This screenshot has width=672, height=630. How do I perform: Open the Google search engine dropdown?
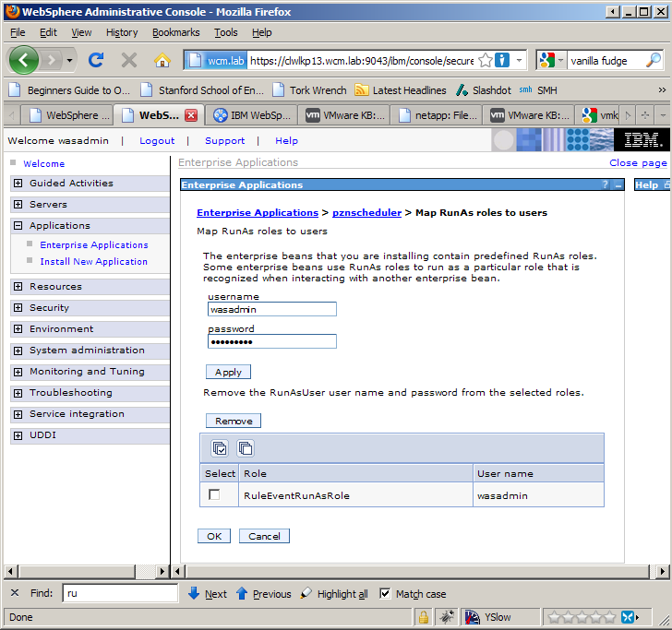(552, 60)
